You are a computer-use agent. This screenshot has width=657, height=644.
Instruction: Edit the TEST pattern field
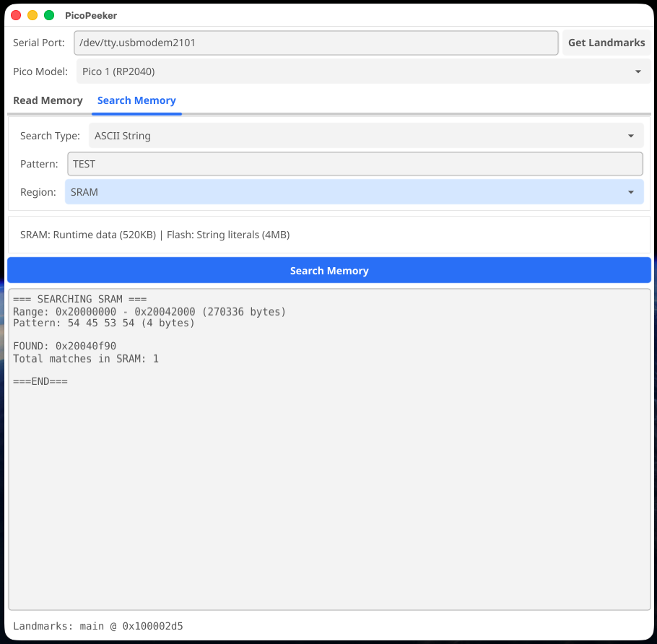point(355,164)
